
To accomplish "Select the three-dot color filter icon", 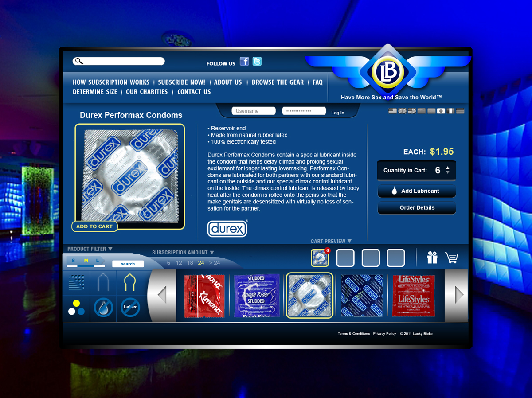I will click(x=76, y=307).
